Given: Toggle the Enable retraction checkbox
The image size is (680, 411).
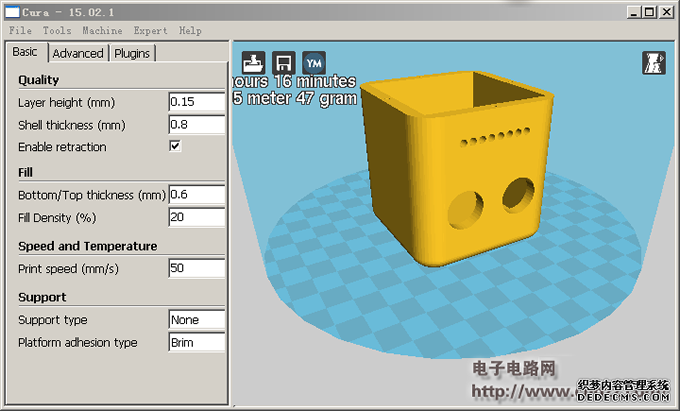Looking at the screenshot, I should tap(175, 146).
